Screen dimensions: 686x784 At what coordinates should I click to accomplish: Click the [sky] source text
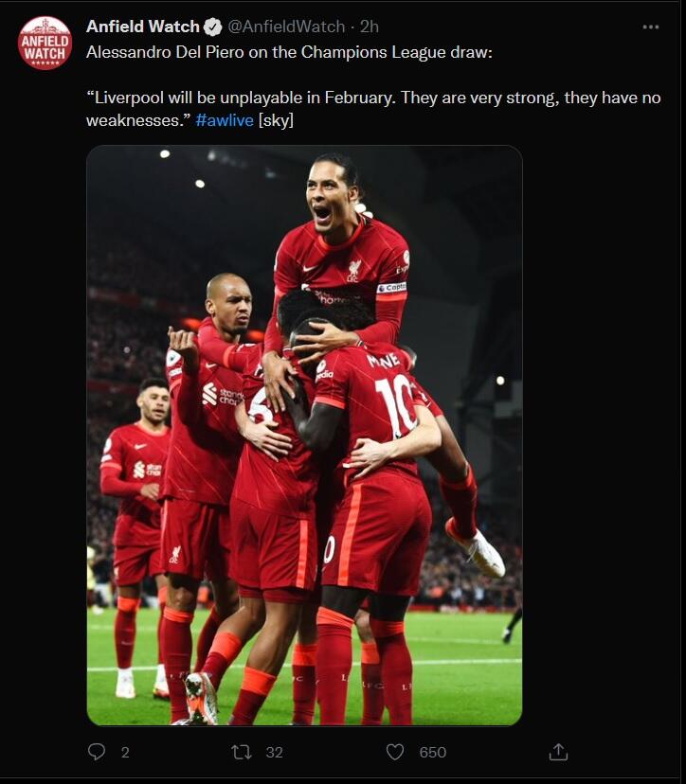pos(276,120)
